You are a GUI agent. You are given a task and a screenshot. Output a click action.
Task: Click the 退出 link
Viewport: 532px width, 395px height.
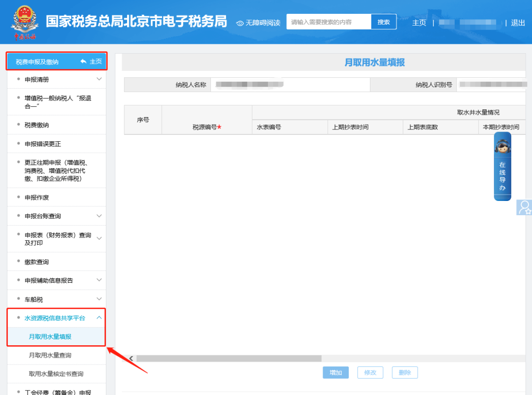(518, 23)
